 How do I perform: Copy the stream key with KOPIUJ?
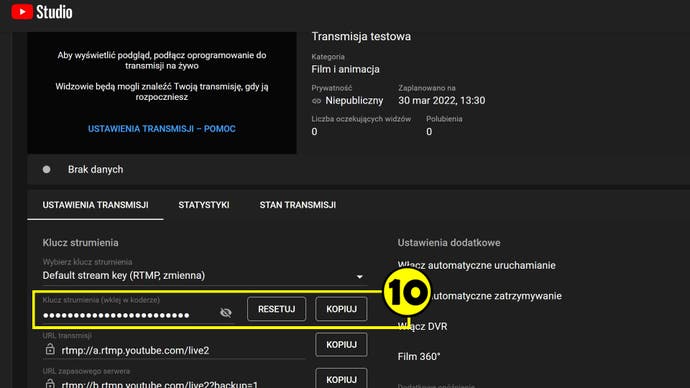341,309
